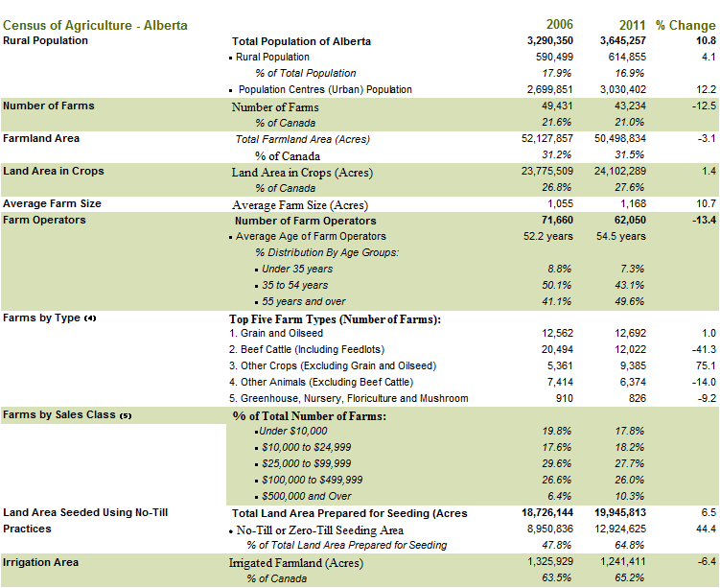Click the rural population value 590,499
This screenshot has width=720, height=588.
point(554,57)
